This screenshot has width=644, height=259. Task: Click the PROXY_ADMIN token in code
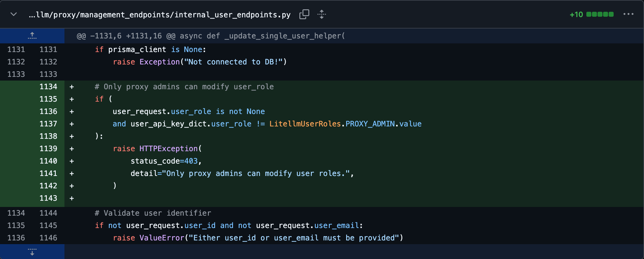click(x=370, y=124)
